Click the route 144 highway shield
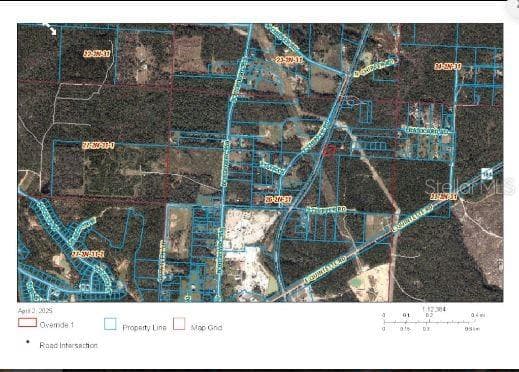Screen dimensions: 519x372 pos(486,174)
